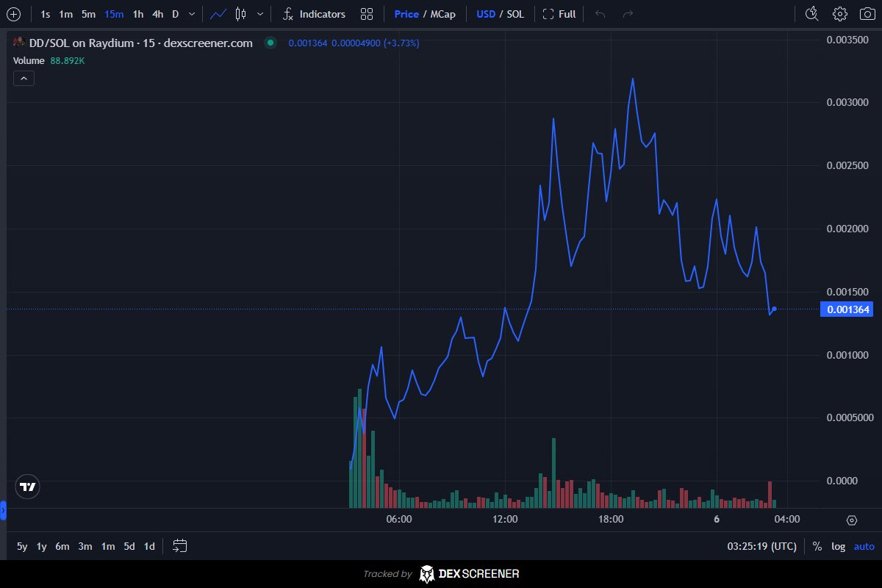This screenshot has height=588, width=882.
Task: Click the add symbol plus icon
Action: [x=14, y=14]
